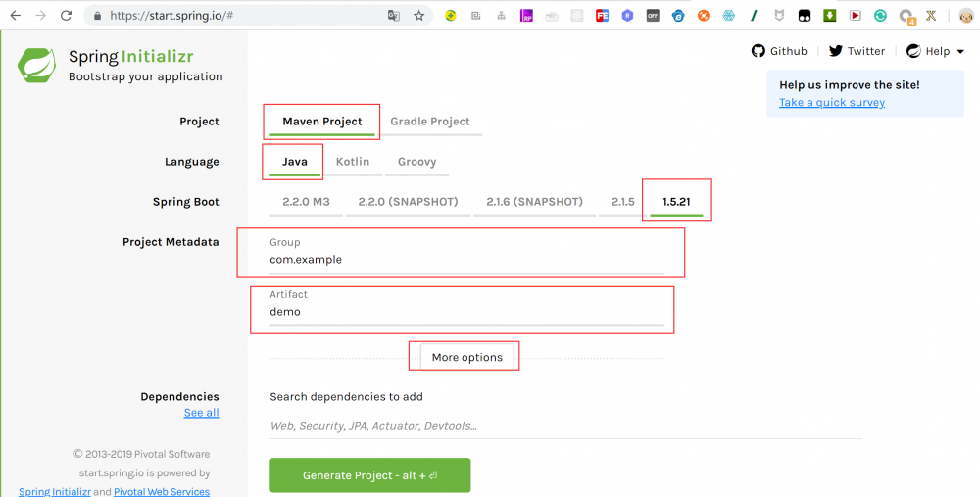Bookmark this page with the star icon
Viewport: 980px width, 497px height.
[418, 16]
